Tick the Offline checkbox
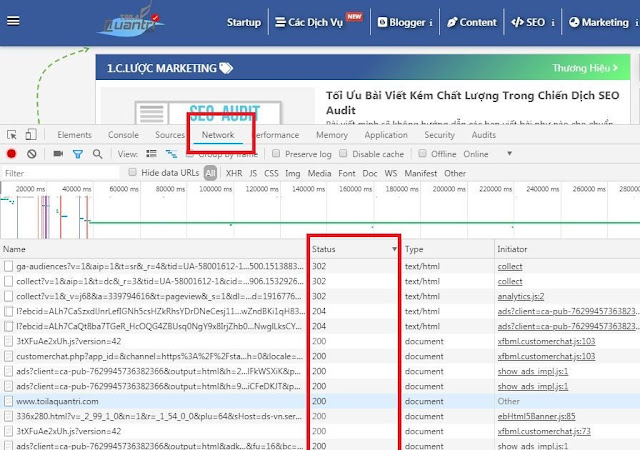 [422, 154]
